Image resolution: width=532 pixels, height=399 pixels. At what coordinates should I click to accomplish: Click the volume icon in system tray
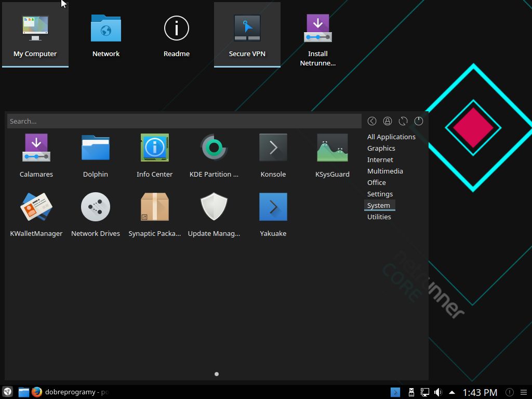tap(438, 392)
